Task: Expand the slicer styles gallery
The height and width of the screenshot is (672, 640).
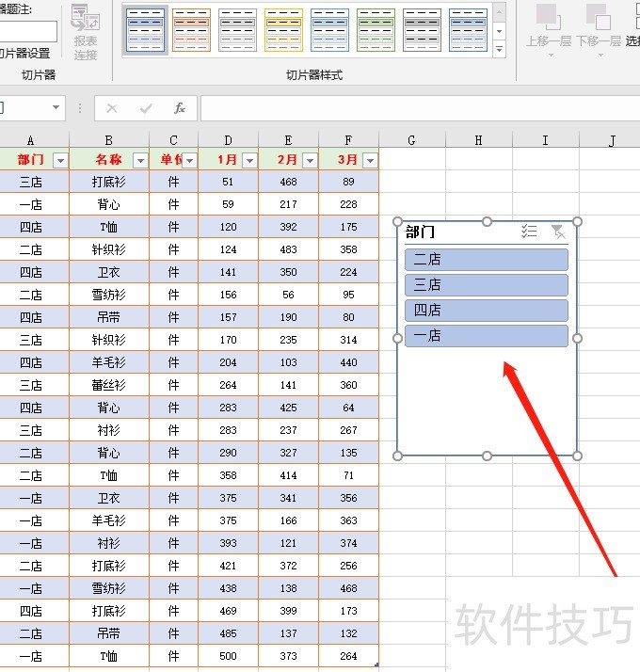Action: pos(499,49)
